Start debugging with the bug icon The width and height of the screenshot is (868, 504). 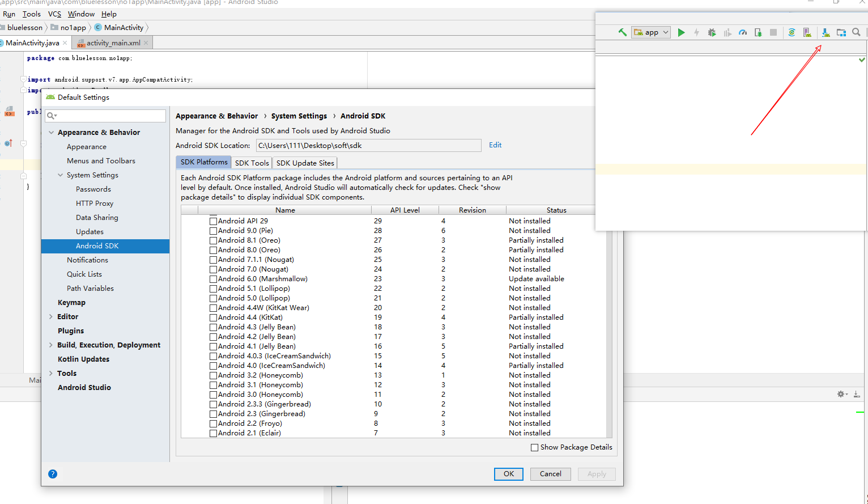[x=712, y=32]
